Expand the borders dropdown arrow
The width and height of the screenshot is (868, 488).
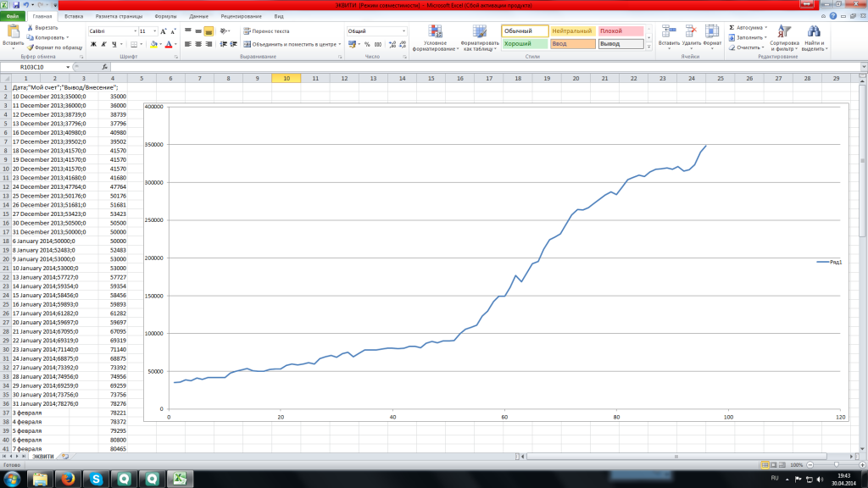click(142, 44)
